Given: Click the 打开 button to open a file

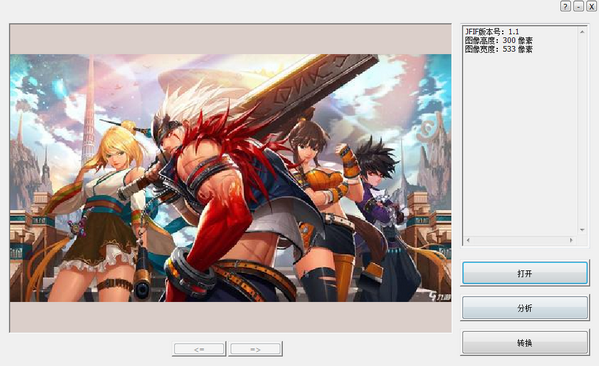Looking at the screenshot, I should point(525,273).
